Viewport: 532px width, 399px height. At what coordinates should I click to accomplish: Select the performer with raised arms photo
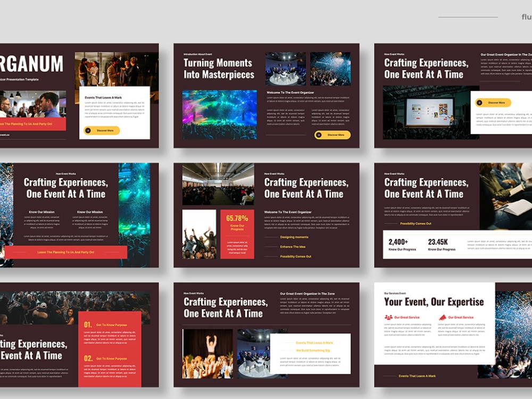[x=207, y=354]
